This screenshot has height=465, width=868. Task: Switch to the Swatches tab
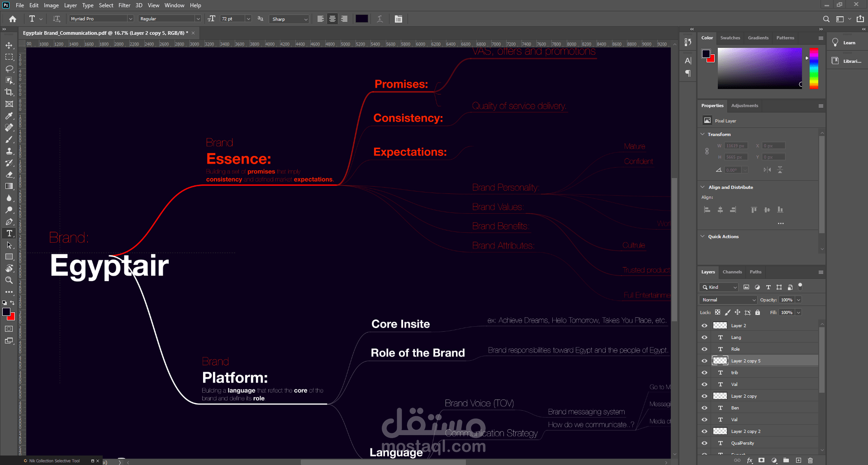pyautogui.click(x=730, y=38)
